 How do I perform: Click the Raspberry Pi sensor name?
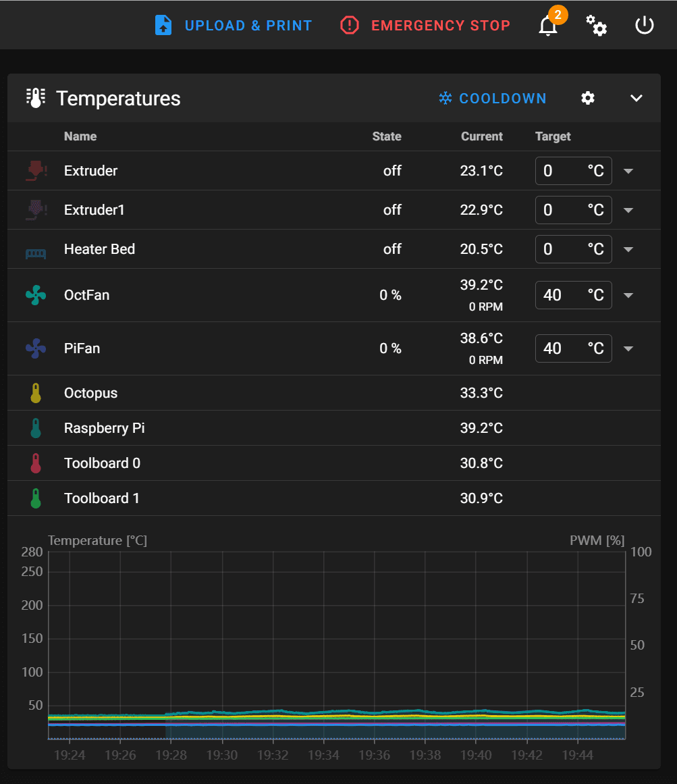[x=105, y=429]
